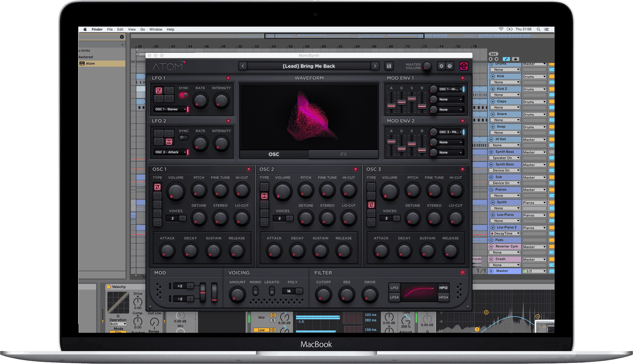Viewport: 633px width, 364px height.
Task: Switch to the FX tab
Action: [x=343, y=154]
